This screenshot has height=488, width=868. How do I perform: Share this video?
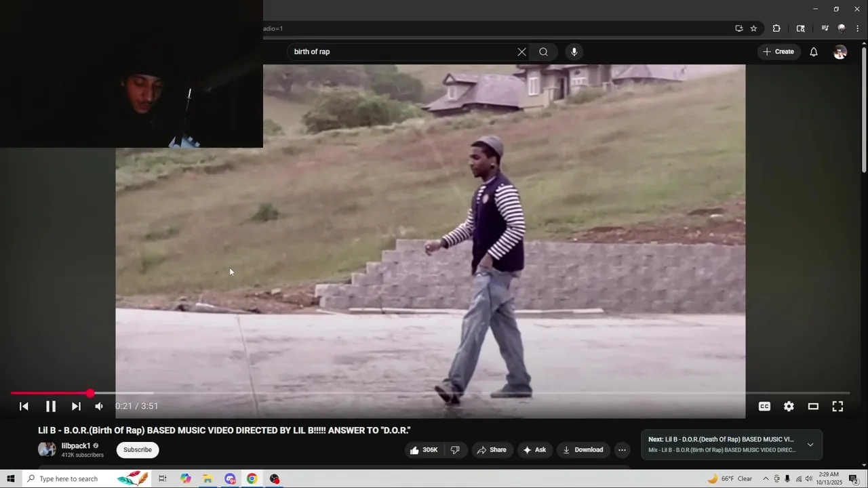[492, 450]
